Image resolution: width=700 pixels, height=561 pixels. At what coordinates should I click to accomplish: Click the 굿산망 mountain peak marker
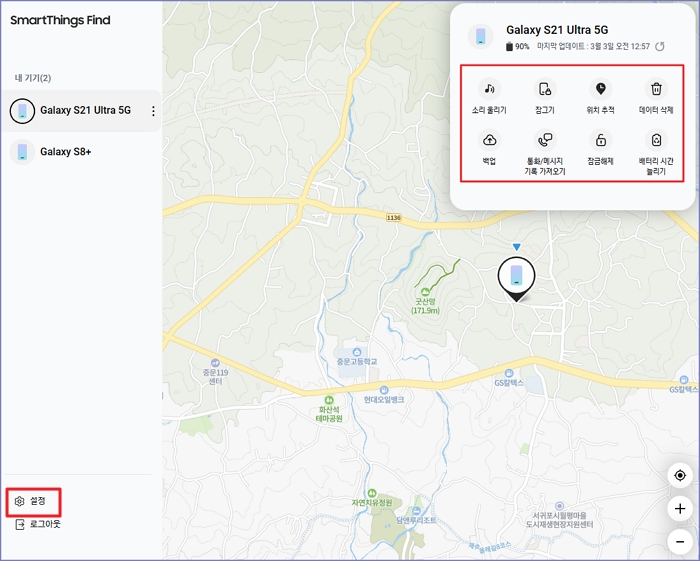pyautogui.click(x=425, y=292)
